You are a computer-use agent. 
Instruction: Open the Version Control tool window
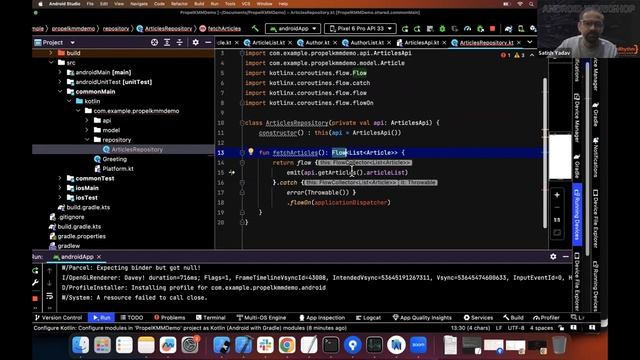(58, 318)
